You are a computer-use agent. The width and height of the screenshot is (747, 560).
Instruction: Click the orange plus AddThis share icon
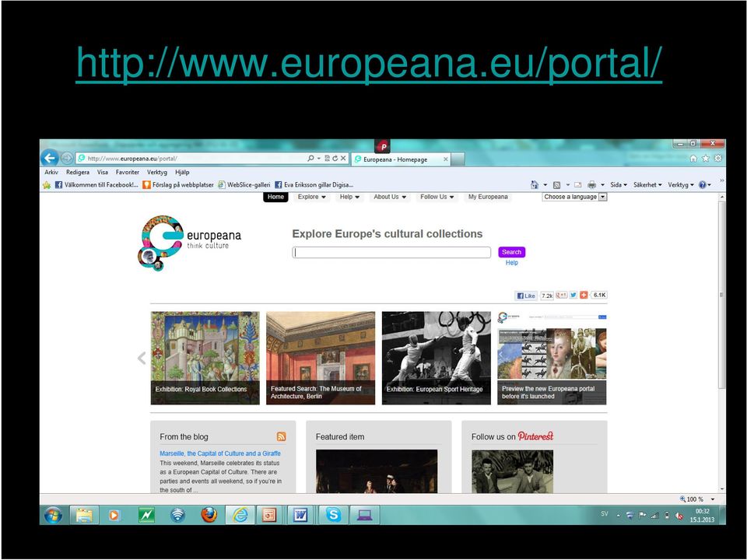pyautogui.click(x=584, y=296)
